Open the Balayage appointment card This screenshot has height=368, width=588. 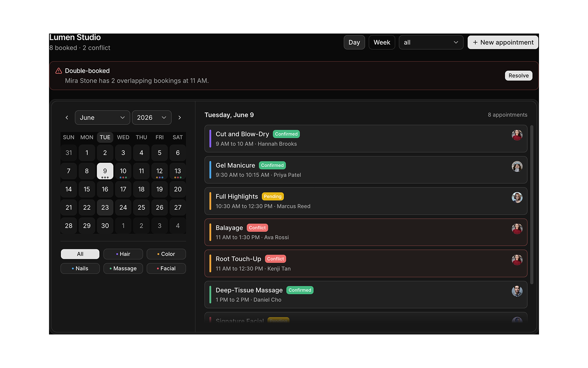click(x=366, y=232)
